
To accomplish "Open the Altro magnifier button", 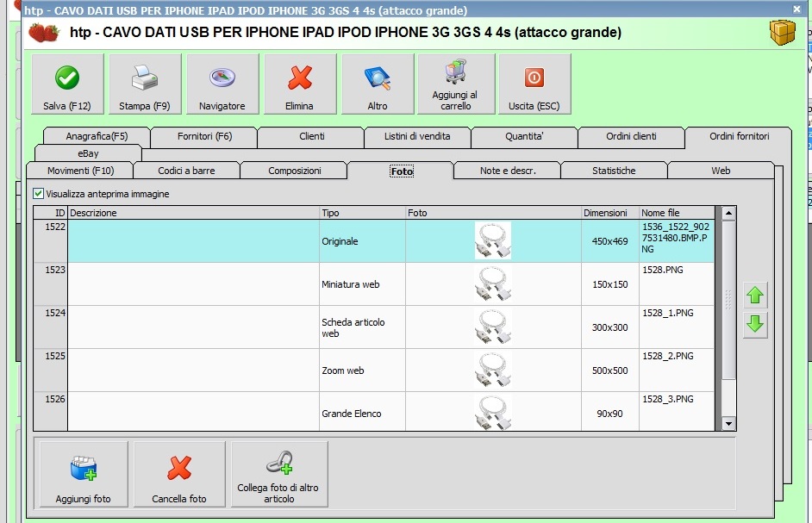I will click(378, 84).
